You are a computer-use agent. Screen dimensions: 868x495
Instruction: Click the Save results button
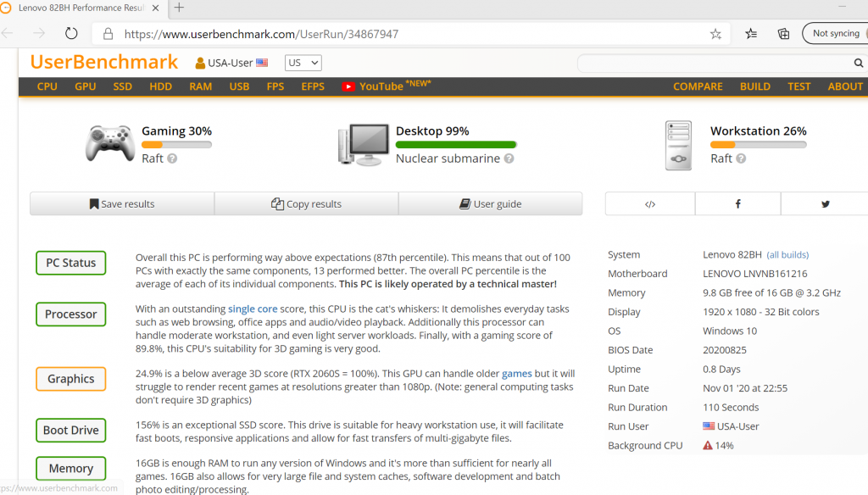tap(122, 203)
